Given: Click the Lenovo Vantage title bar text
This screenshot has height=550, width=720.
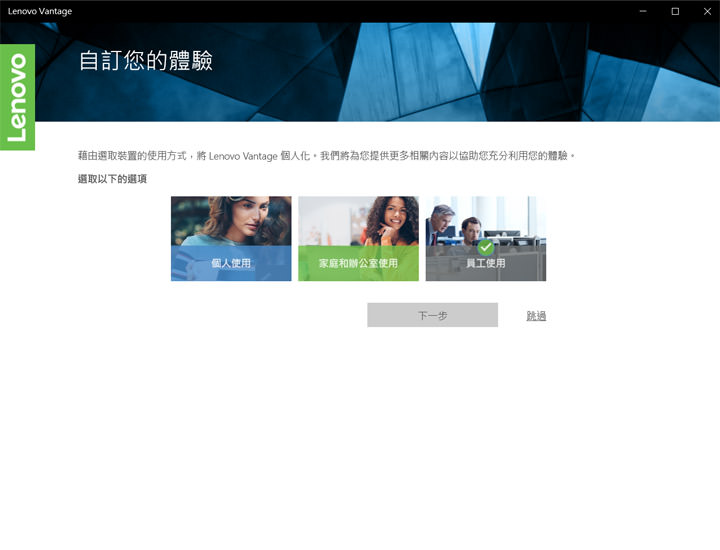Looking at the screenshot, I should (x=40, y=11).
